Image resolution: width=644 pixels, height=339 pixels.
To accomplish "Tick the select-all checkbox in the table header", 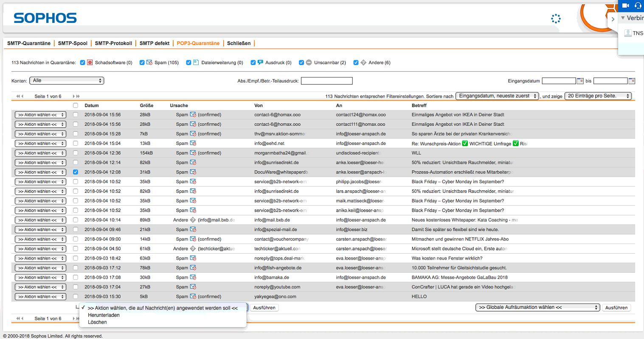I will pyautogui.click(x=76, y=105).
